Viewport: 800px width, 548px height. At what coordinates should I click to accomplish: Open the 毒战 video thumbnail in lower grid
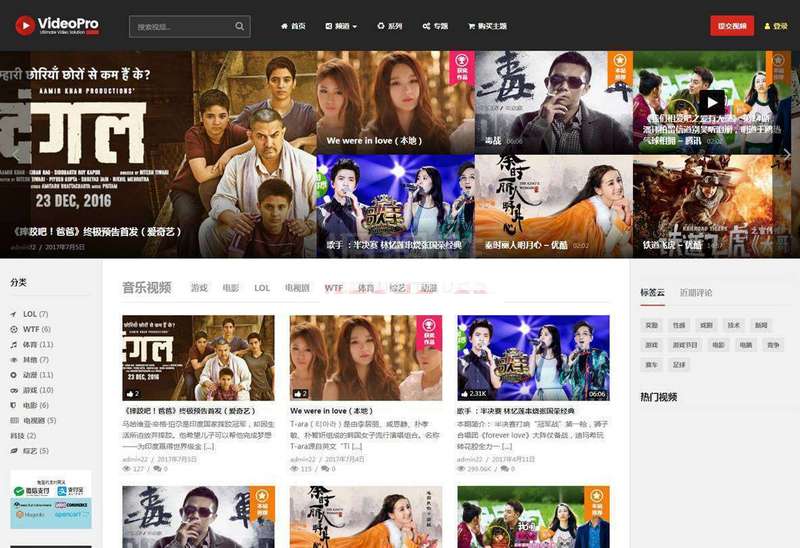tap(198, 517)
